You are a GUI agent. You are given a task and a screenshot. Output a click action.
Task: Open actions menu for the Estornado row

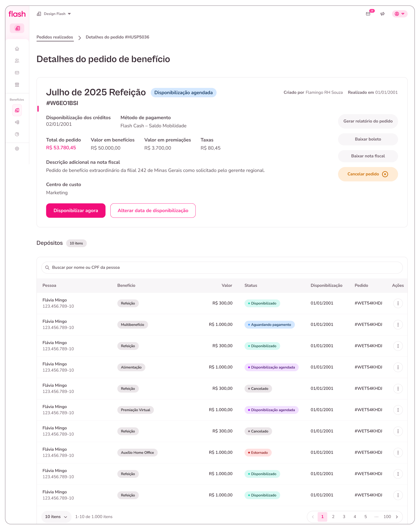398,453
